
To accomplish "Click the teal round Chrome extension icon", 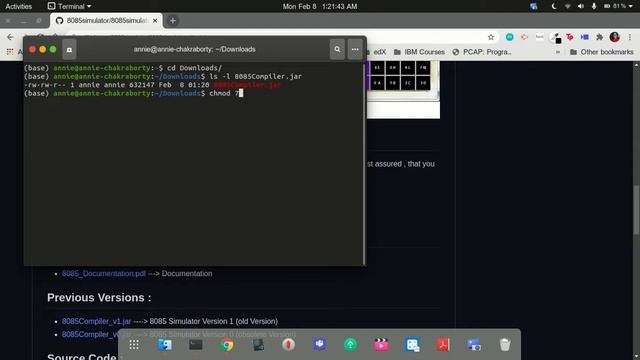I will [509, 37].
